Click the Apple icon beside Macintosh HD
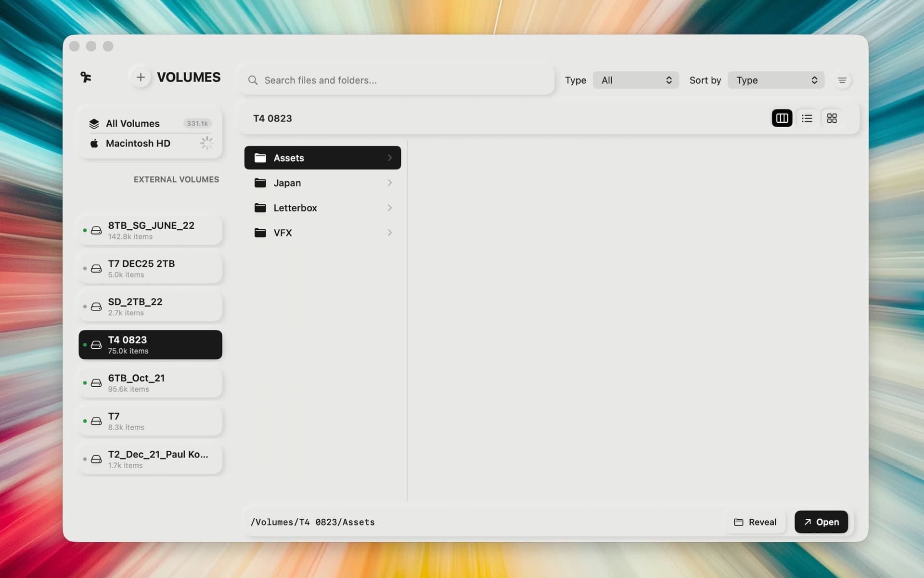This screenshot has width=924, height=578. (94, 143)
